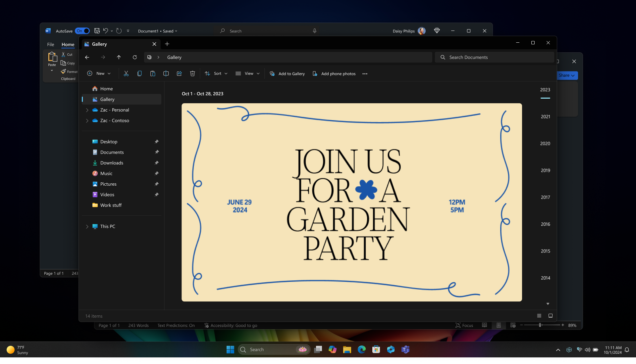
Task: Click the Share icon in Explorer toolbar
Action: [x=179, y=73]
